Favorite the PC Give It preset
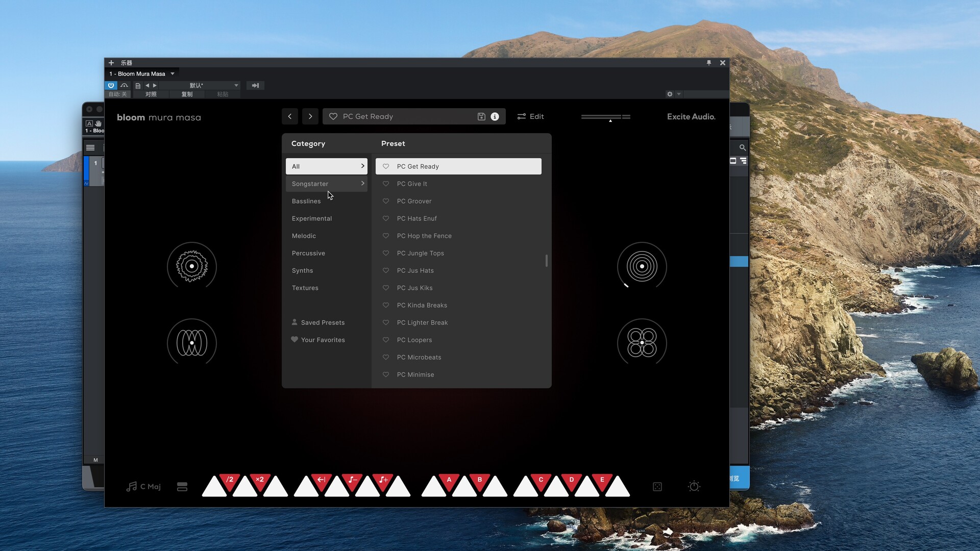This screenshot has height=551, width=980. click(x=386, y=184)
